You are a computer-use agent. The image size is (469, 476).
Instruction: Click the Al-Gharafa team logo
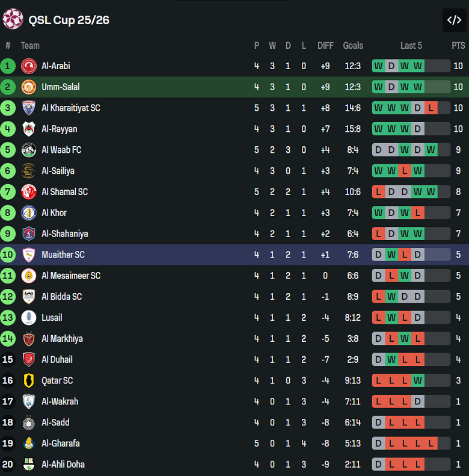click(x=28, y=444)
